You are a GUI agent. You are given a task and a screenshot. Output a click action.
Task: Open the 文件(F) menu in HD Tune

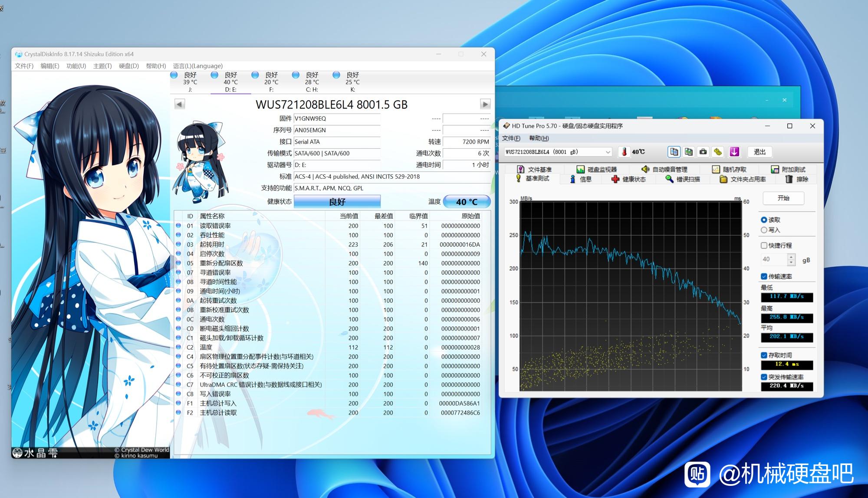coord(511,138)
